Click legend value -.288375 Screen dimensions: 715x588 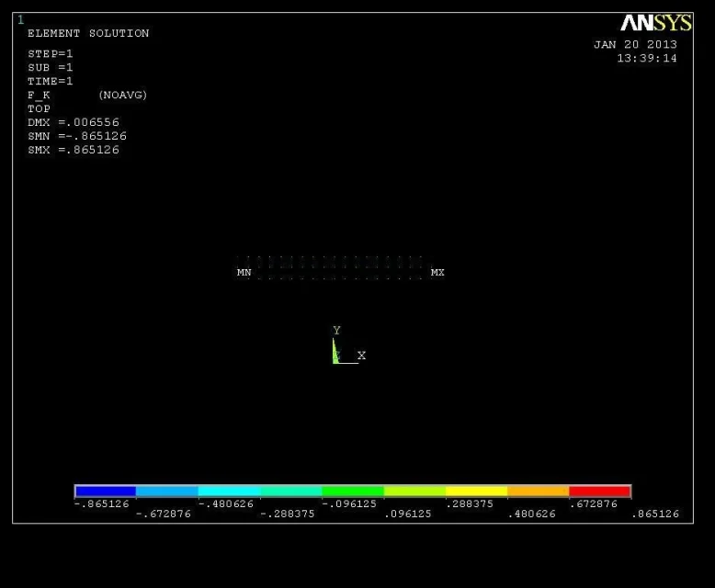click(288, 514)
